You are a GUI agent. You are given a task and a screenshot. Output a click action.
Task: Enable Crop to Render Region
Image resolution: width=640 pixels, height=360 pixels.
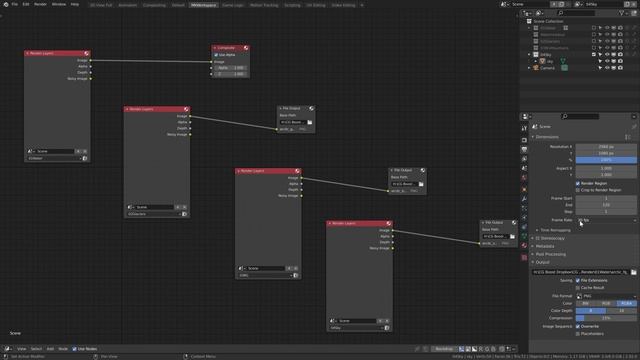578,190
